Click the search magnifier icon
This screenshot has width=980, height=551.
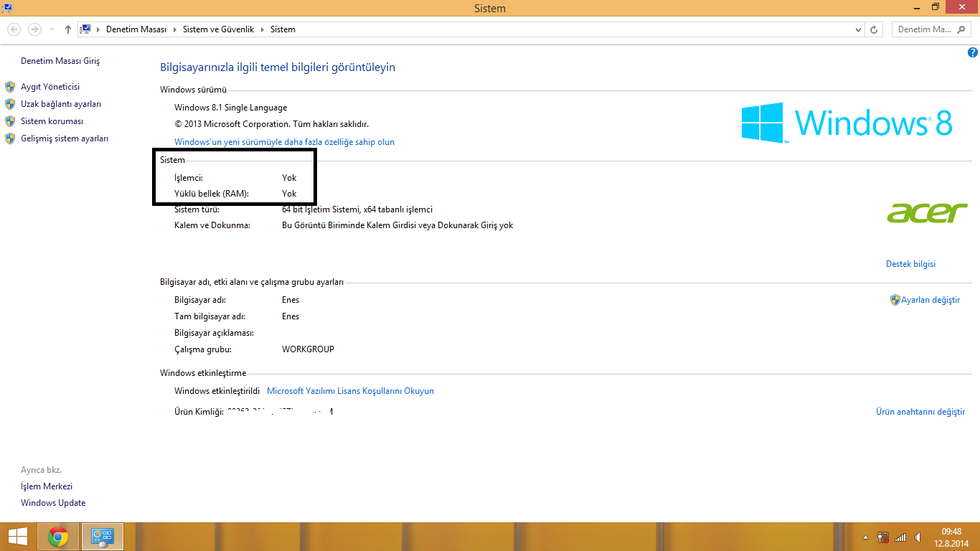[962, 30]
